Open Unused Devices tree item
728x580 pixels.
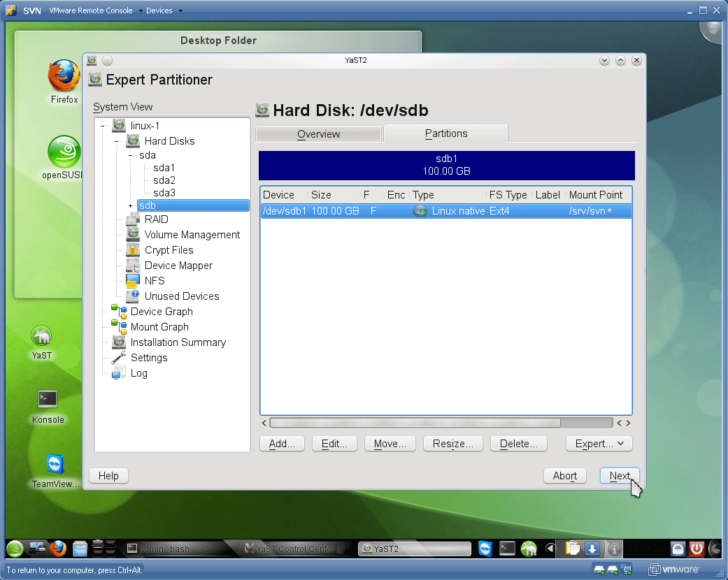(182, 296)
